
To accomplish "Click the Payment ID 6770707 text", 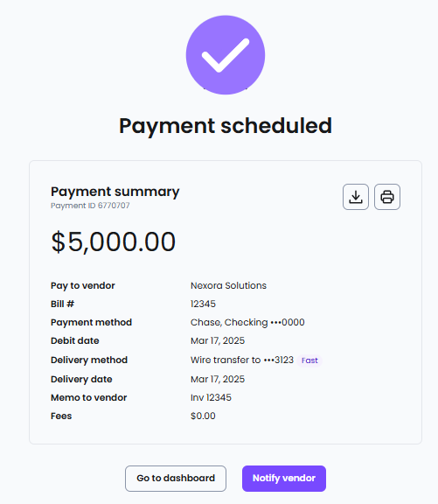I will (x=90, y=206).
